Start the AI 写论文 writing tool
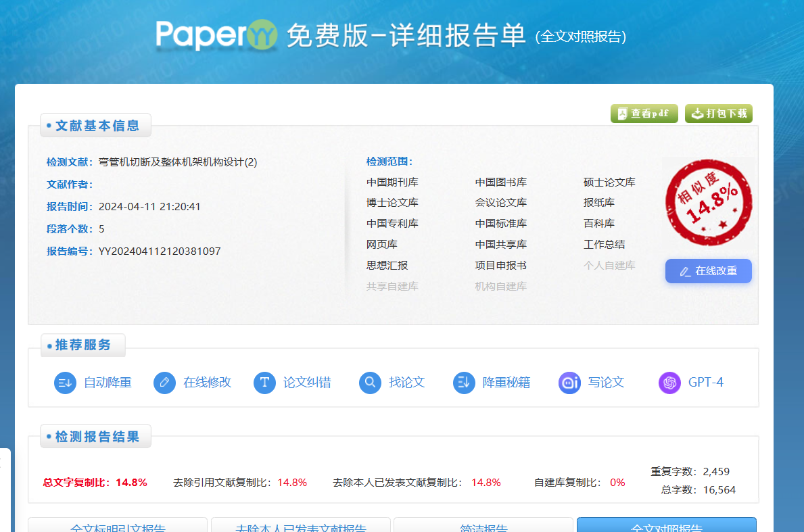This screenshot has width=804, height=532. [x=569, y=382]
